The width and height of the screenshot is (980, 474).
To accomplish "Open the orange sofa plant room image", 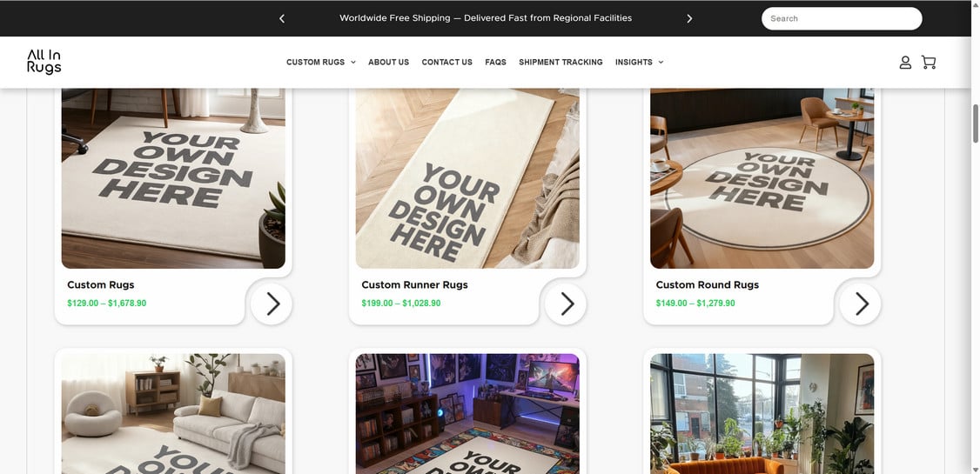I will click(762, 413).
